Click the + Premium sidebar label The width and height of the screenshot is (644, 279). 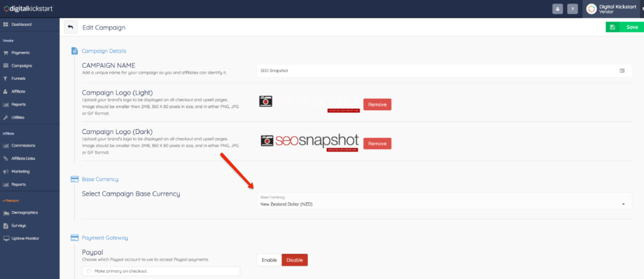[11, 200]
